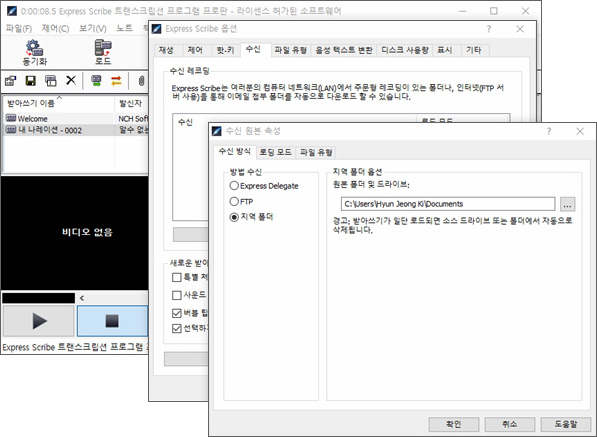Click the help ? button in source properties dialog
597x437 pixels.
[x=549, y=131]
